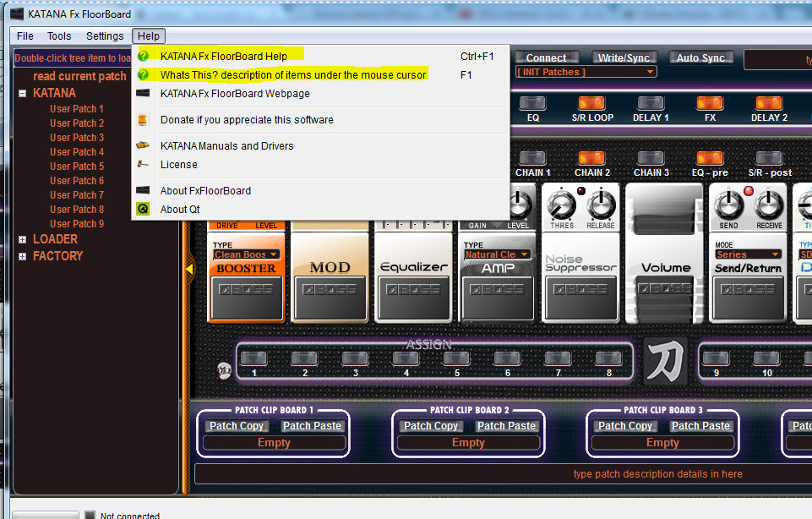Toggle the CHAIN 2 switch
Screen dimensions: 812x519
pos(591,157)
